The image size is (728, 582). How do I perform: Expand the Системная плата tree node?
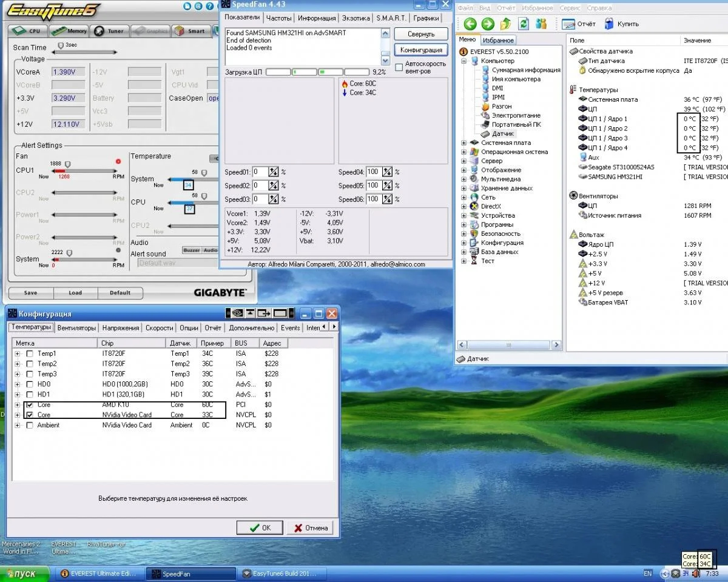463,143
